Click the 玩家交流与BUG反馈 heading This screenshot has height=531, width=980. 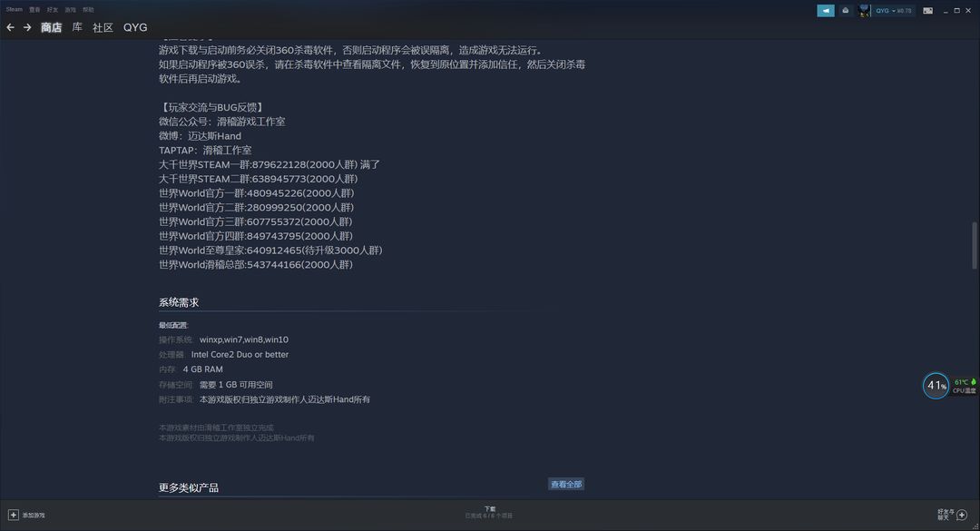point(212,107)
